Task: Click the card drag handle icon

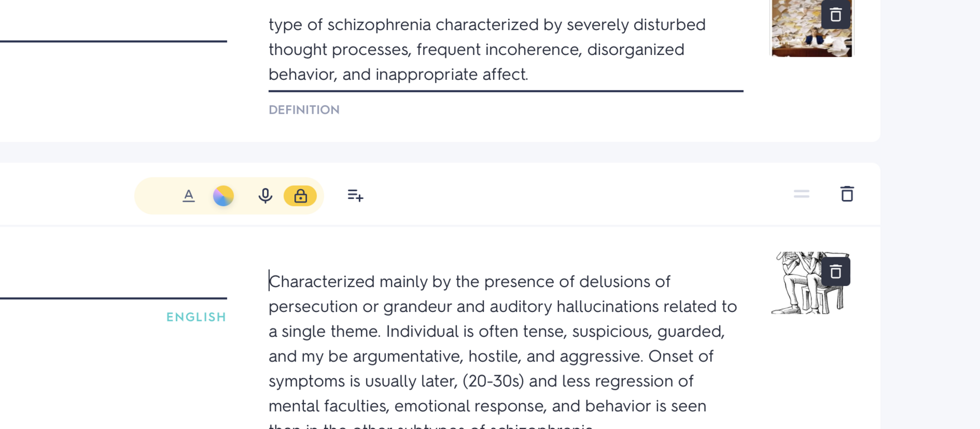Action: click(x=801, y=194)
